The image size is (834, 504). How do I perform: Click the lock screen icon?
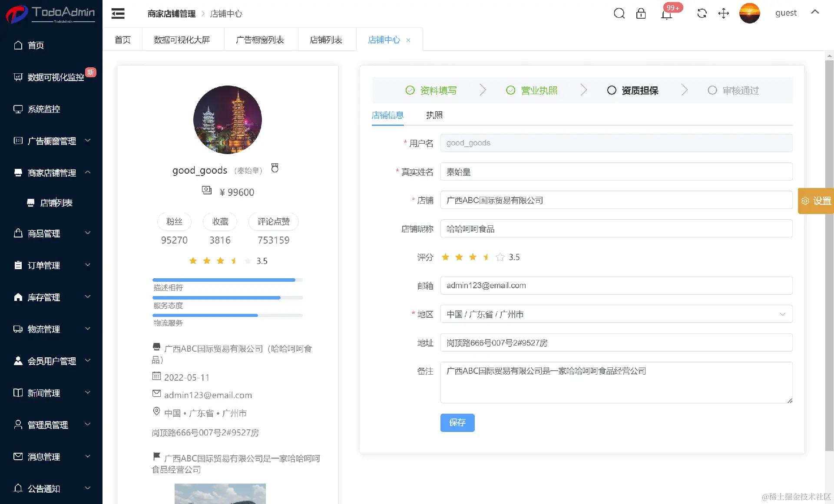click(641, 13)
